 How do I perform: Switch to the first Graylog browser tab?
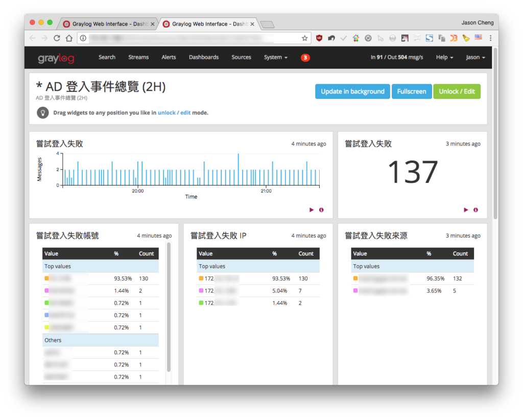tap(107, 24)
